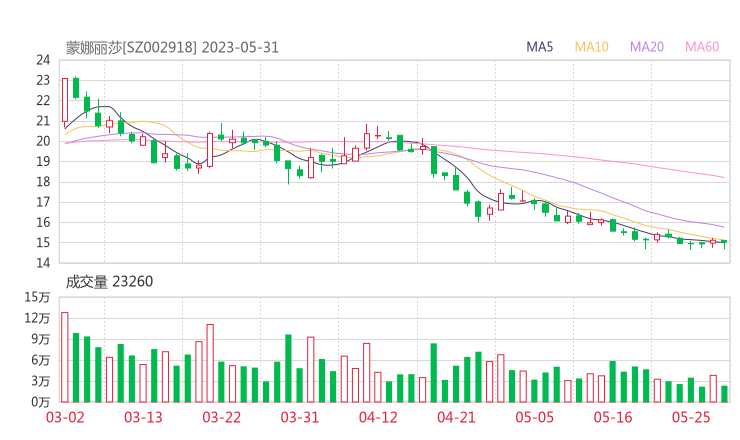Select the last green volume bar at right edge
The height and width of the screenshot is (440, 740).
pyautogui.click(x=724, y=394)
